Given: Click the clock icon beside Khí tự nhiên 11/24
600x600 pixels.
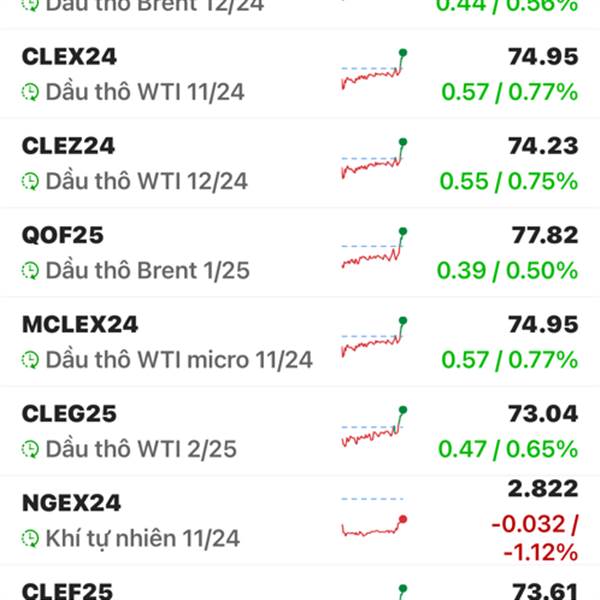Looking at the screenshot, I should tap(30, 538).
